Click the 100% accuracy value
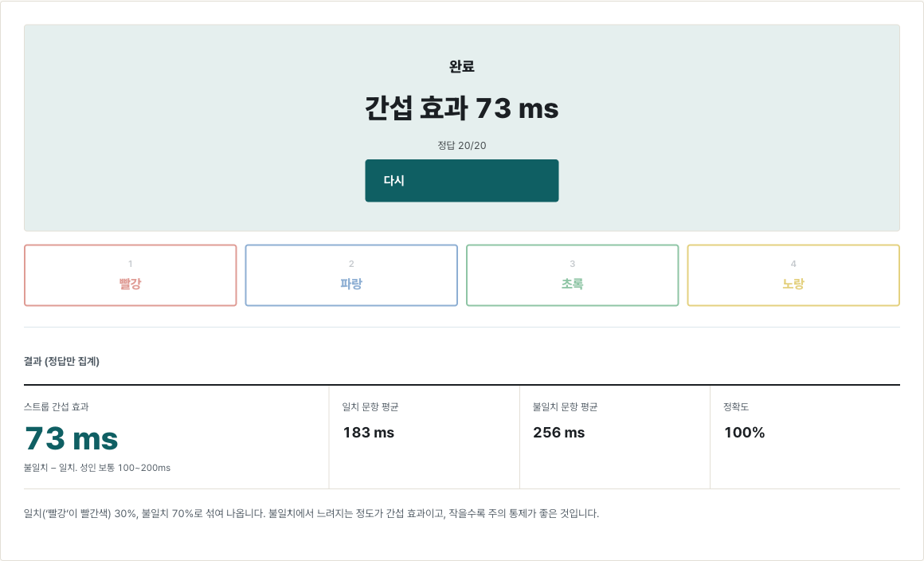This screenshot has height=561, width=924. pyautogui.click(x=744, y=433)
